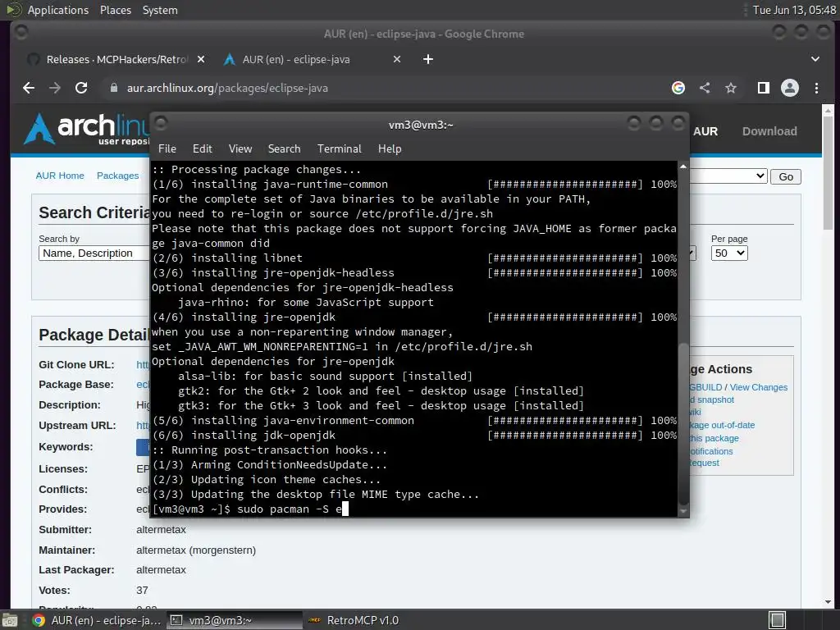Click the terminal vertical scrollbar
This screenshot has height=630, width=840.
point(683,423)
